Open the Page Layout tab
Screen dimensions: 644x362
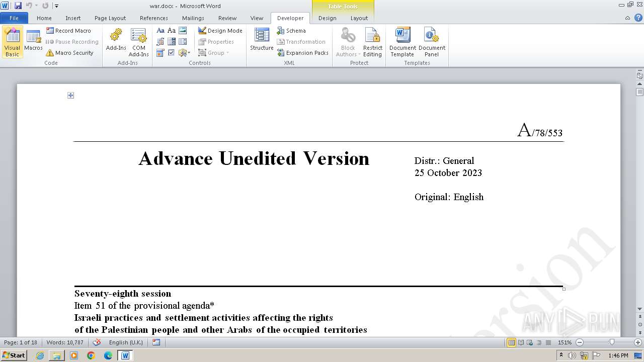[x=110, y=18]
